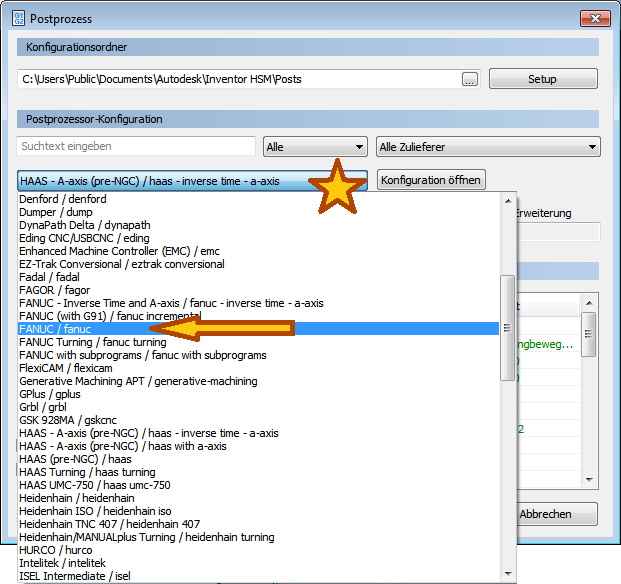Click the list scroll up arrow
The height and width of the screenshot is (584, 621).
point(508,201)
